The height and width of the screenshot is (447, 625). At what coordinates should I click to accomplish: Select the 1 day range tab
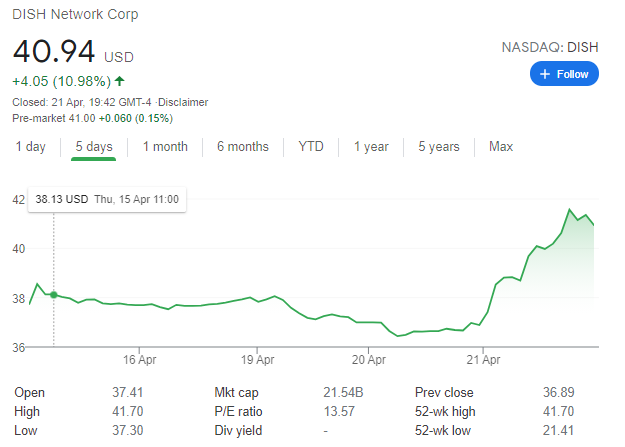[x=31, y=147]
